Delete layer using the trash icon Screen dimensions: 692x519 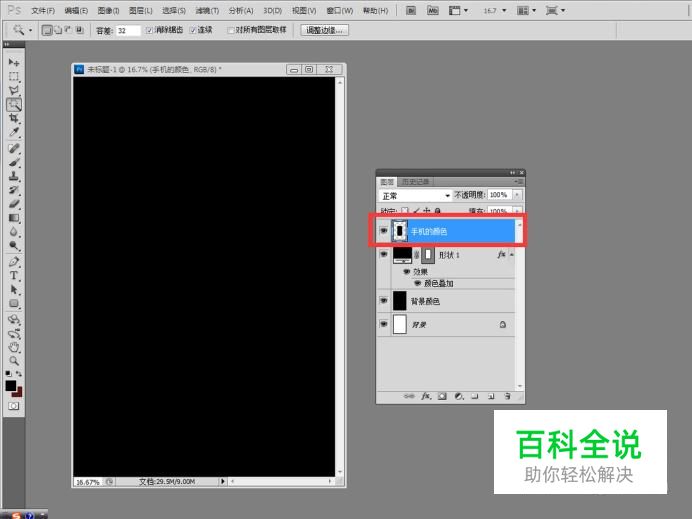pyautogui.click(x=508, y=396)
